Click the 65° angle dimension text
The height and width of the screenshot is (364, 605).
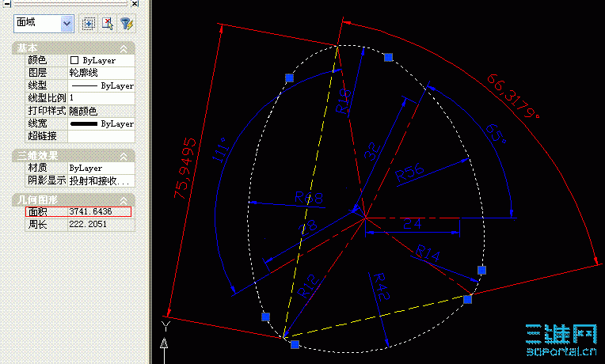click(497, 134)
